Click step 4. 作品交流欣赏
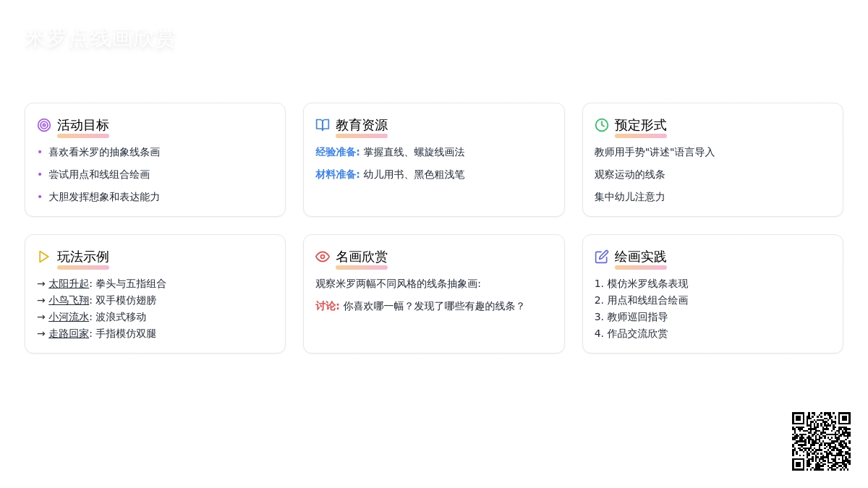The width and height of the screenshot is (868, 488). coord(631,333)
